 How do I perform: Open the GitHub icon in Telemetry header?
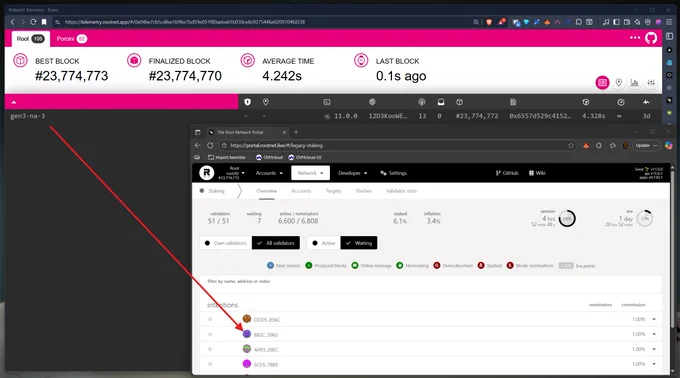pyautogui.click(x=651, y=38)
